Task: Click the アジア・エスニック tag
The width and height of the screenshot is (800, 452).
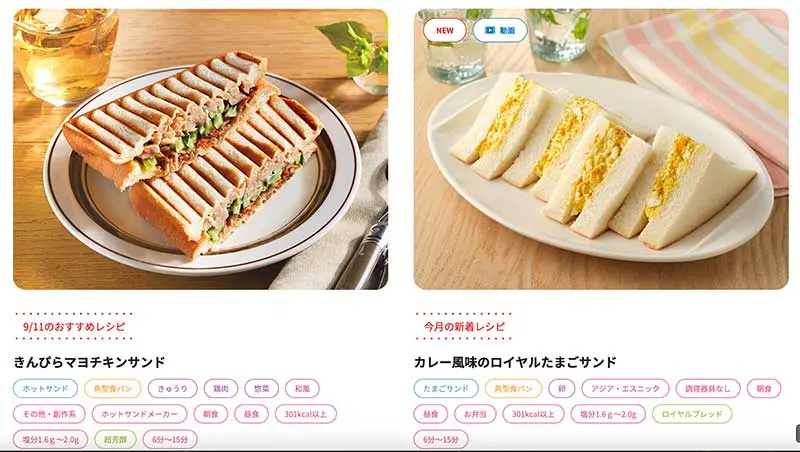Action: (x=625, y=388)
